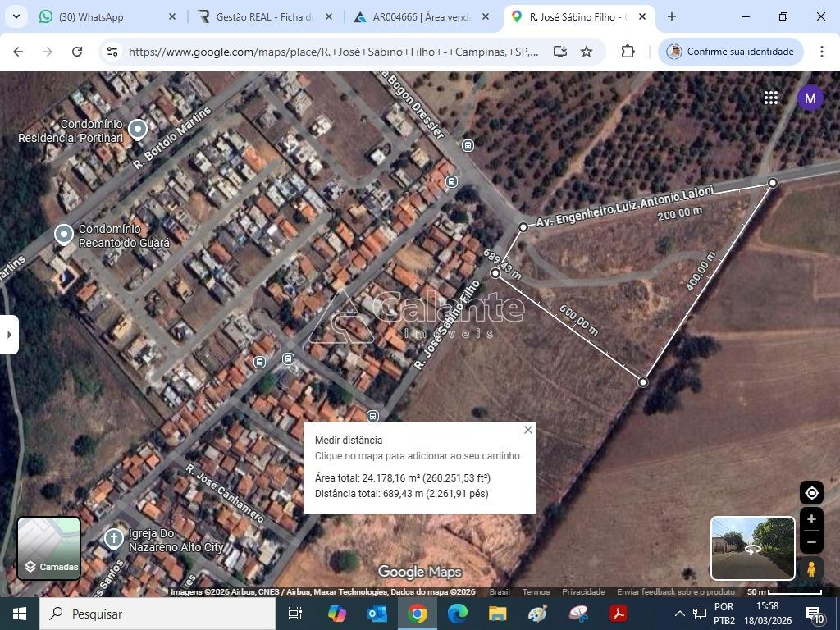This screenshot has height=630, width=840.
Task: Zoom out on the map
Action: [811, 541]
